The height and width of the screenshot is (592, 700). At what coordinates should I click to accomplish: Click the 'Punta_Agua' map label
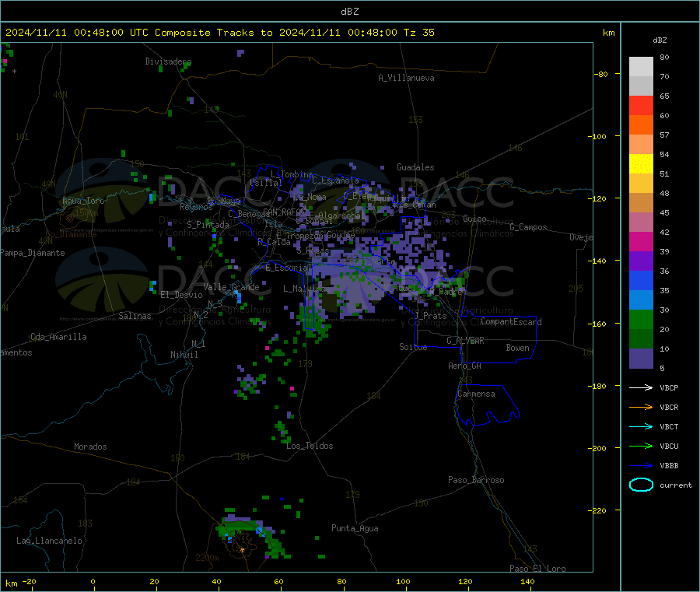[x=355, y=528]
